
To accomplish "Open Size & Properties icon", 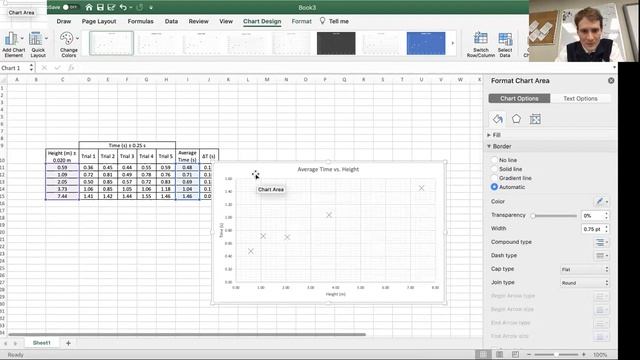I will [x=535, y=119].
